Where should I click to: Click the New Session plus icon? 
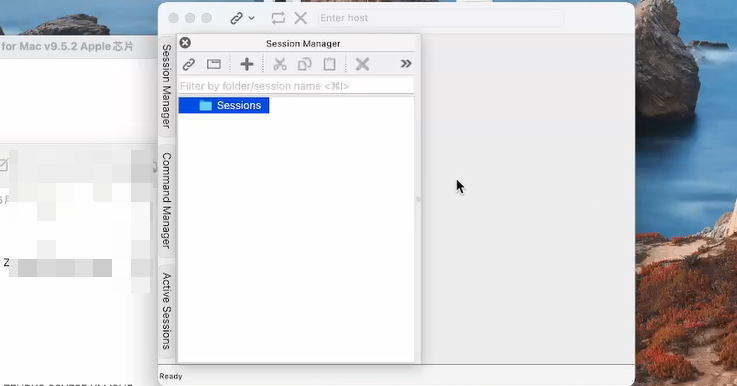coord(247,64)
